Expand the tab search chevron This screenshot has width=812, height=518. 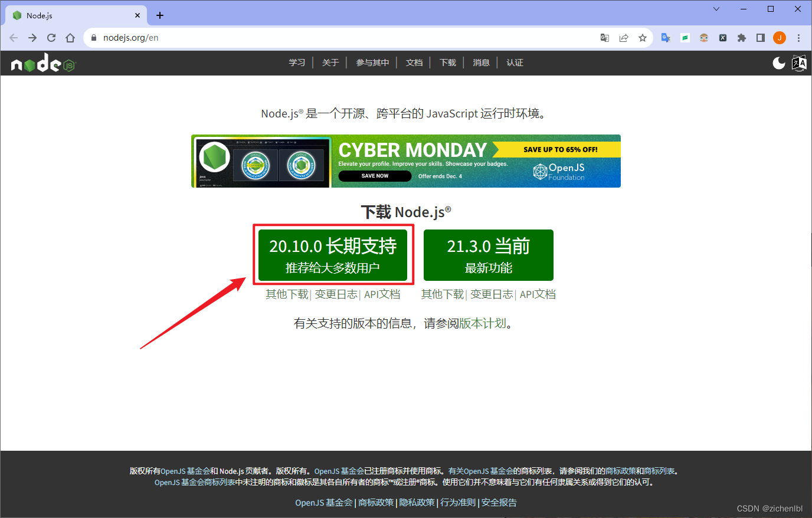coord(716,9)
